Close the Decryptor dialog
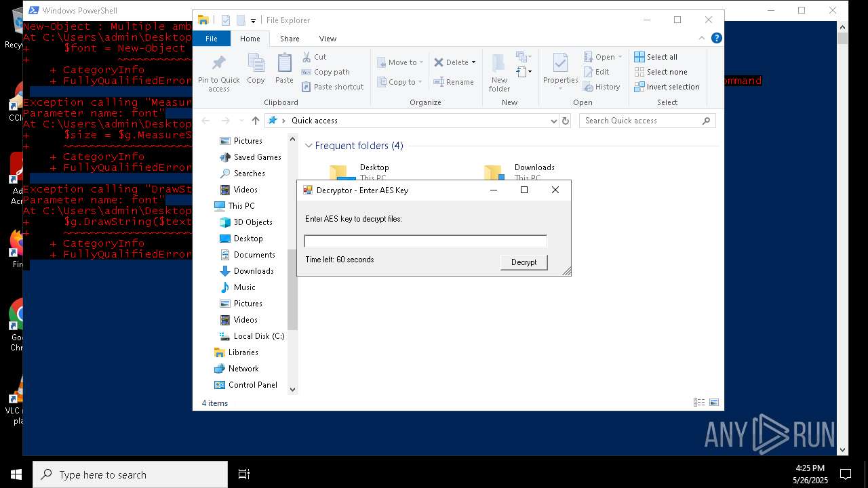868x488 pixels. pos(555,190)
